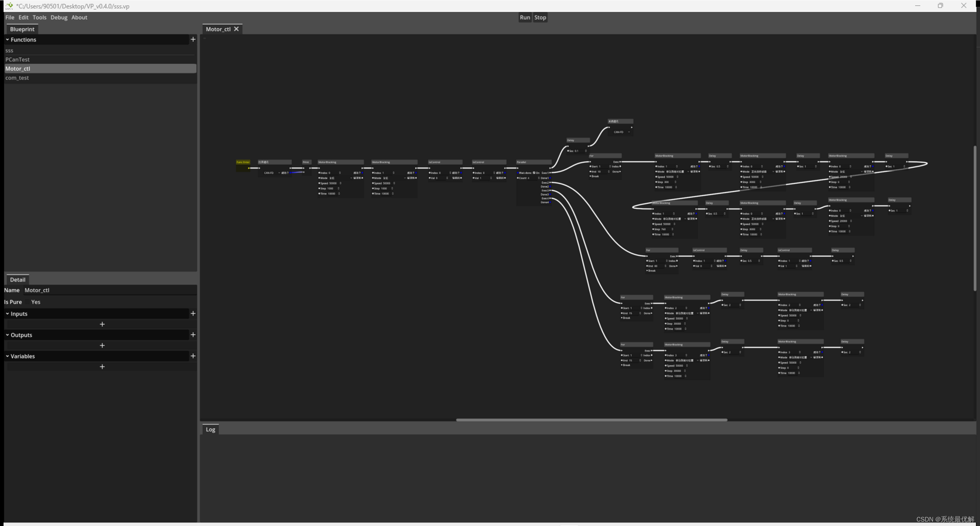Viewport: 980px width, 526px height.
Task: Add a new function with Functions plus icon
Action: click(193, 39)
